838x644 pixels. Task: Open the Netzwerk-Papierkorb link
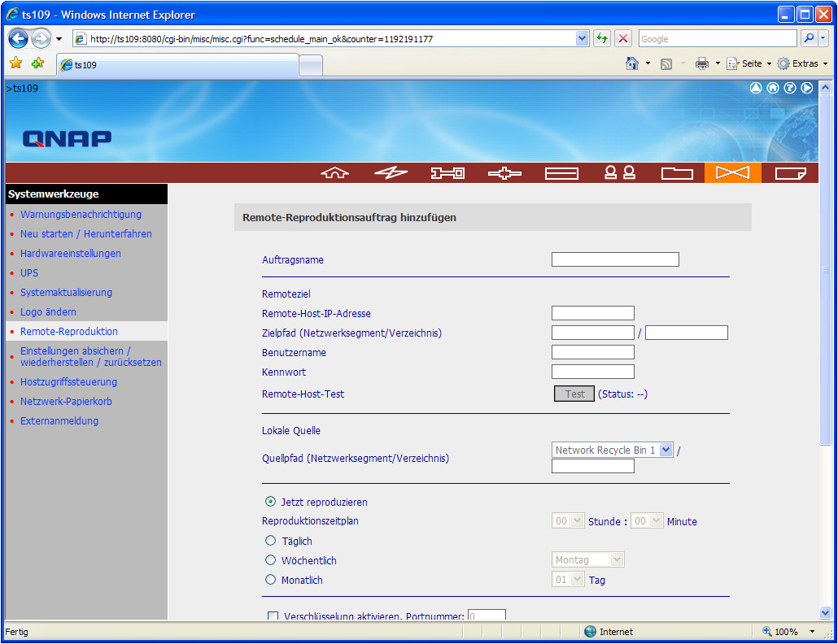point(66,402)
